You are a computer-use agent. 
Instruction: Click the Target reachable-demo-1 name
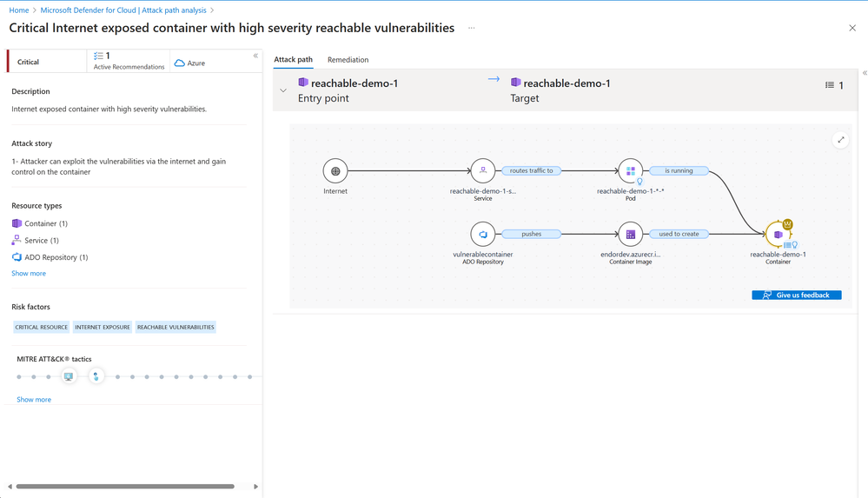pos(567,83)
